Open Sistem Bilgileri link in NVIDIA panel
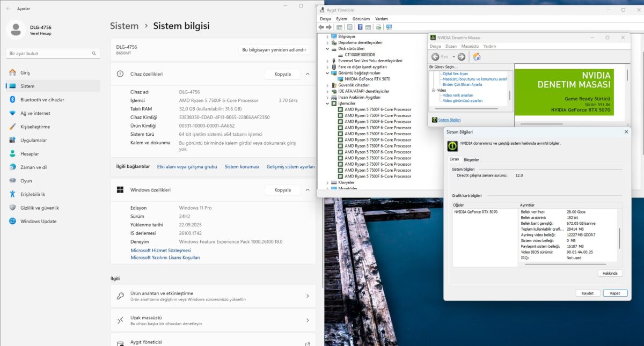This screenshot has width=644, height=346. (x=450, y=120)
